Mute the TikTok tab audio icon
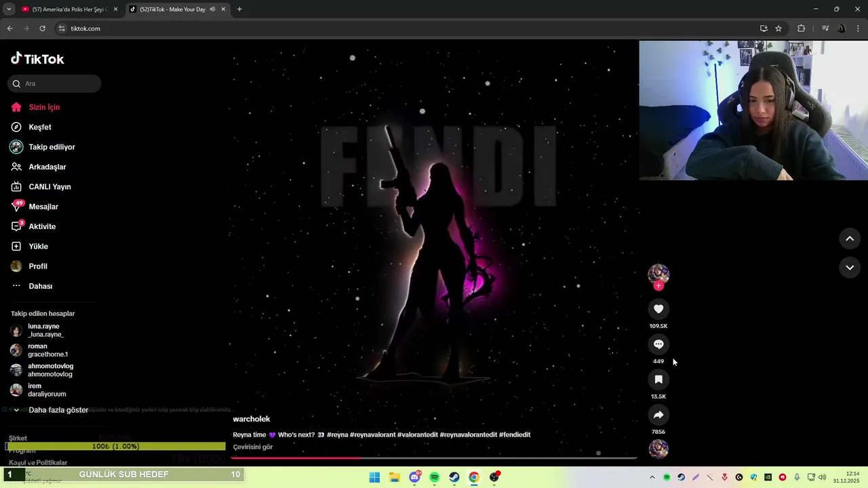The width and height of the screenshot is (868, 488). point(212,9)
